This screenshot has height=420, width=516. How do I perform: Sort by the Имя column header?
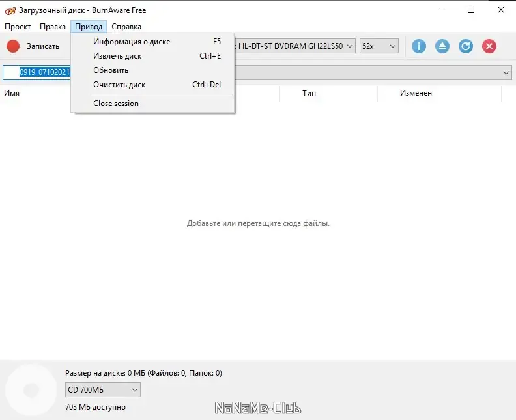(x=12, y=93)
